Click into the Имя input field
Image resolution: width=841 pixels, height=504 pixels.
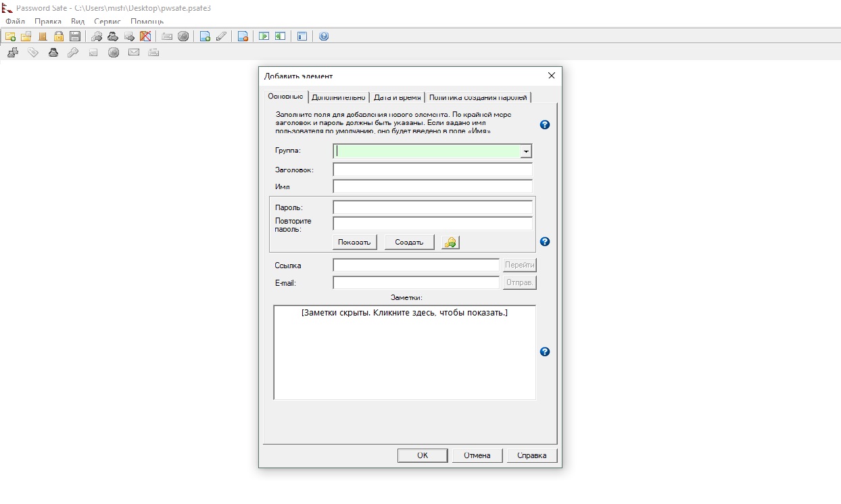433,186
